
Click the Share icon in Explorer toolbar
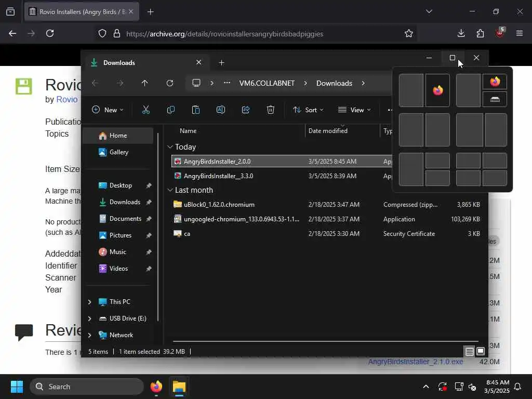(246, 110)
